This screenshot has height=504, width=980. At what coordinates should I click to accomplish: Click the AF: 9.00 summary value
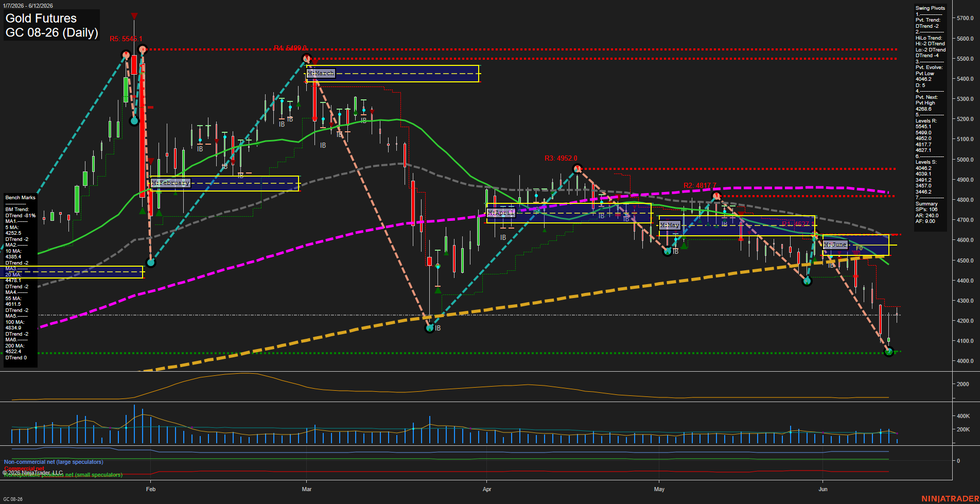pyautogui.click(x=925, y=221)
